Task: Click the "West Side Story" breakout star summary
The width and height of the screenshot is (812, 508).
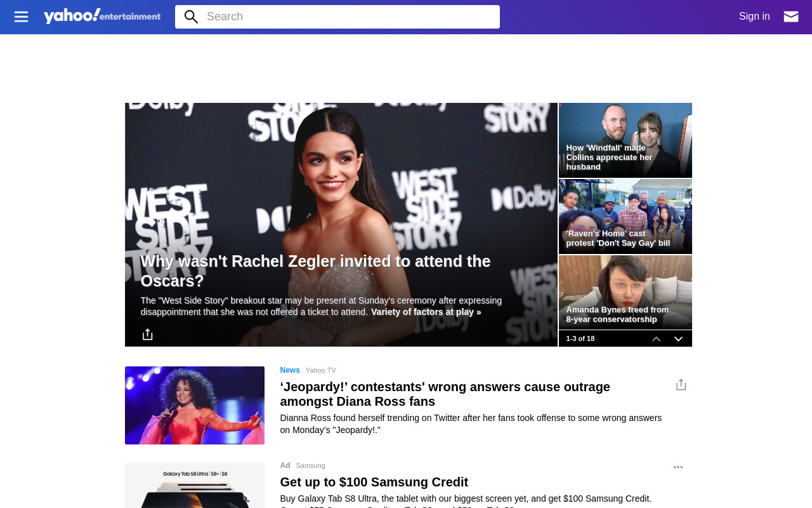Action: pos(321,306)
